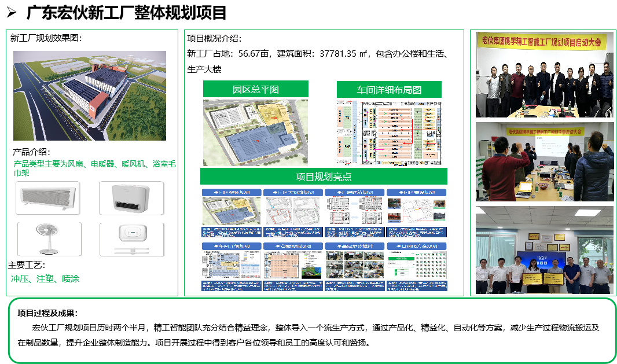The image size is (617, 364).
Task: Click the 主要工艺 heading
Action: [x=27, y=265]
